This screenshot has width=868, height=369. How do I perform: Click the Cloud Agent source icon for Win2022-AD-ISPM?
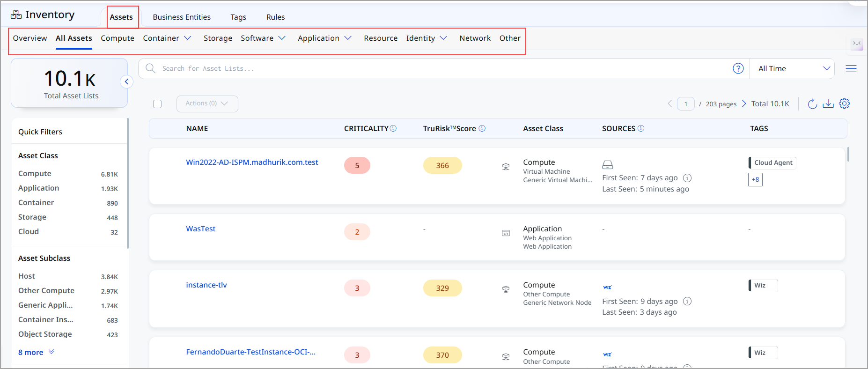(x=607, y=165)
